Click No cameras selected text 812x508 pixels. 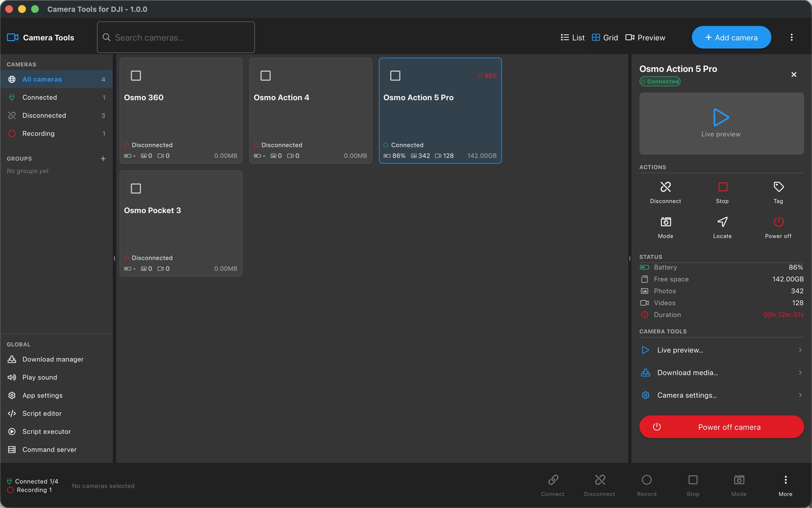tap(103, 486)
